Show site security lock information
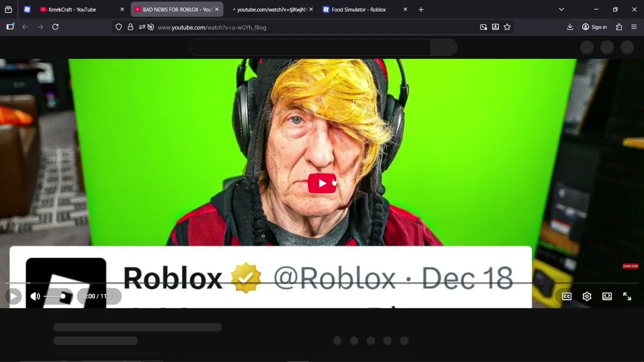This screenshot has width=644, height=362. click(130, 27)
